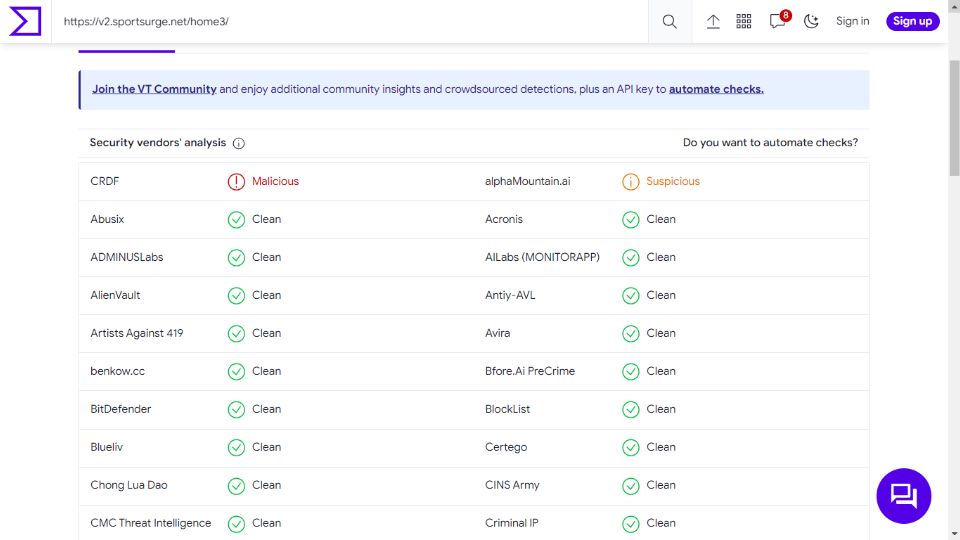Open Join the VT Community link
This screenshot has height=540, width=960.
pyautogui.click(x=154, y=89)
